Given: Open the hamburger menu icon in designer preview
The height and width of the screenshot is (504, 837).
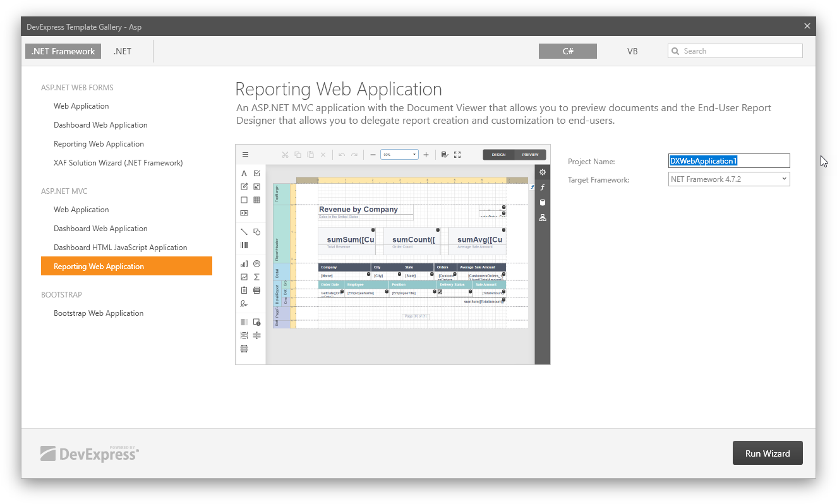Looking at the screenshot, I should click(x=245, y=155).
